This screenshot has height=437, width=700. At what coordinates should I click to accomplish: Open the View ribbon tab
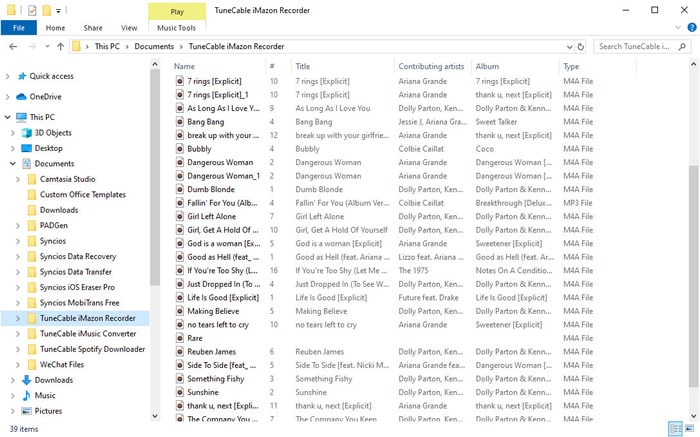(129, 28)
